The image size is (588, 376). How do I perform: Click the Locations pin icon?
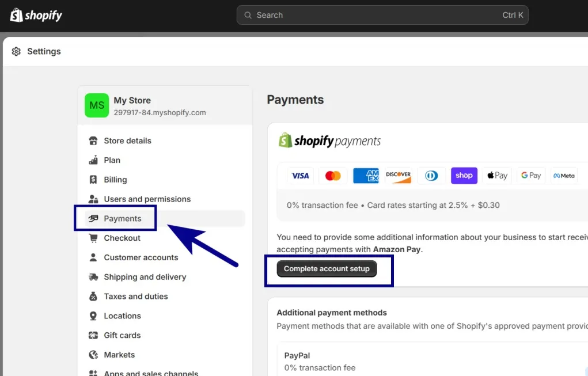click(93, 316)
